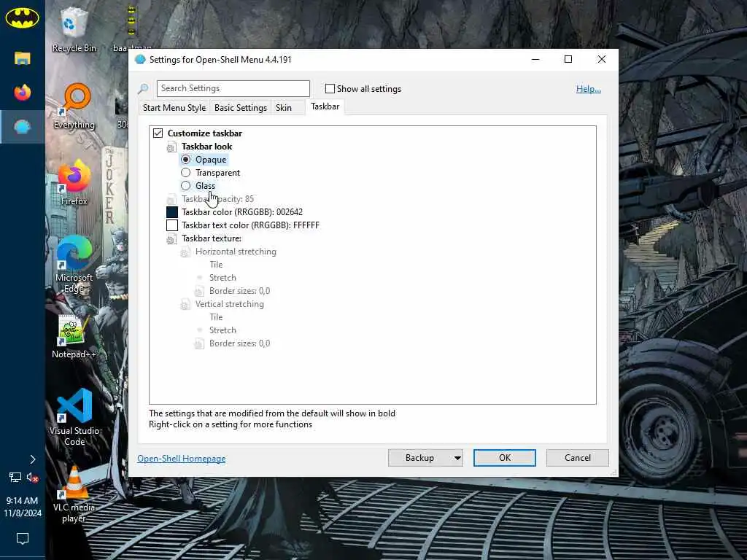Open the Backup dropdown arrow
Screen dimensions: 747x560
click(x=457, y=458)
